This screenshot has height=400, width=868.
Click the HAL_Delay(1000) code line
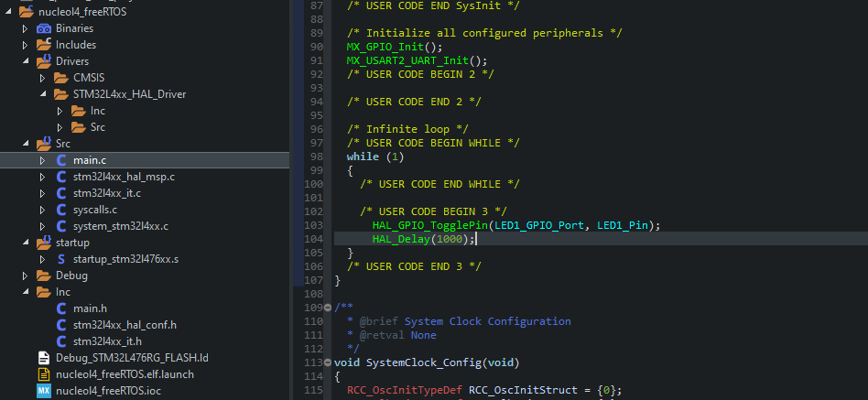423,239
